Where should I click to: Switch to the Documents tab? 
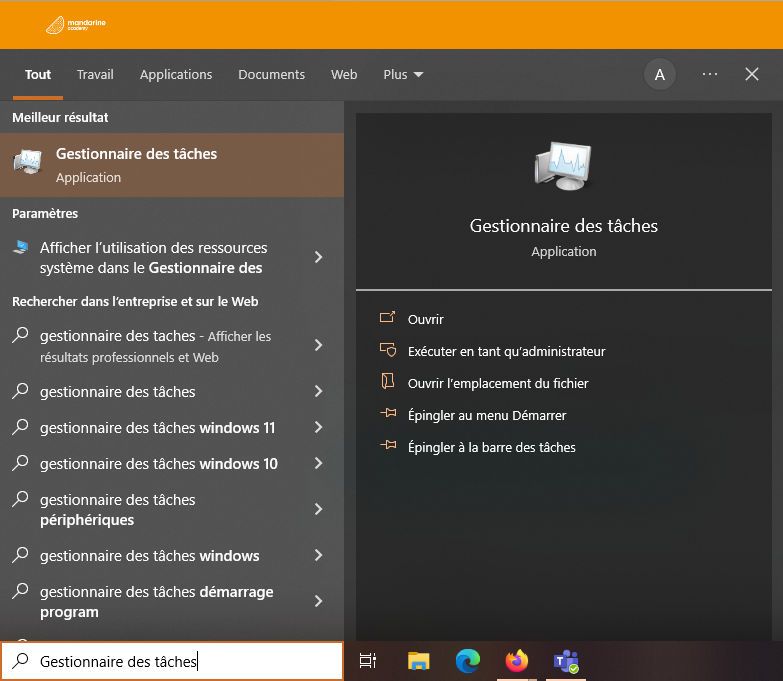[x=271, y=74]
